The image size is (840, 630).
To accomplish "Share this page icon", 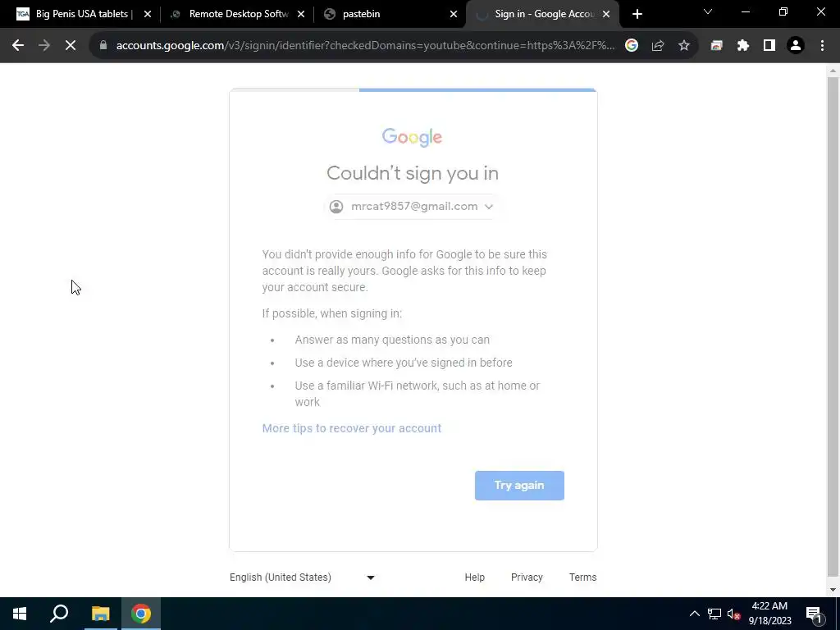I will [x=658, y=46].
